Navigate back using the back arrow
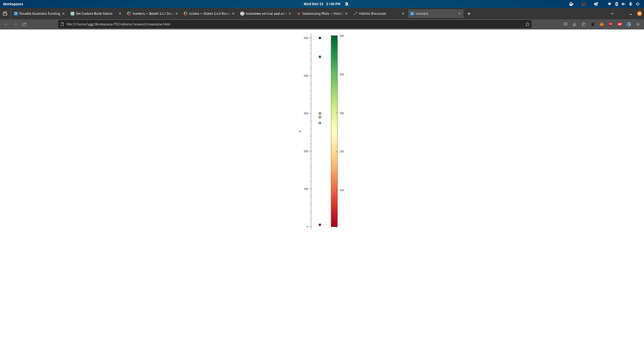The height and width of the screenshot is (362, 644). 5,24
